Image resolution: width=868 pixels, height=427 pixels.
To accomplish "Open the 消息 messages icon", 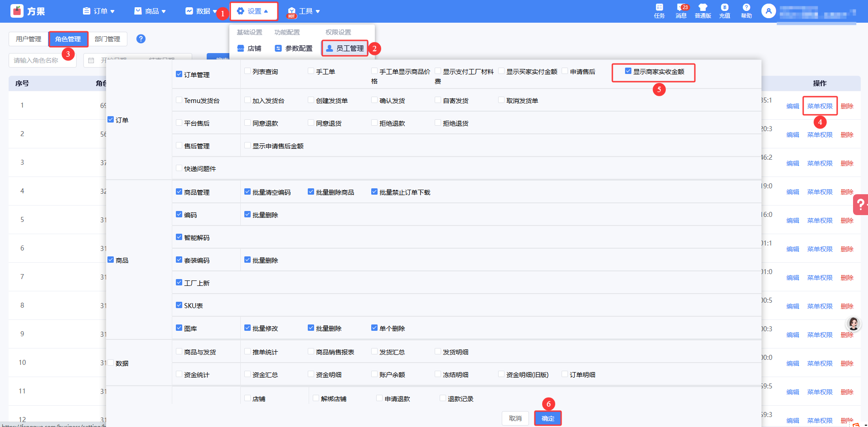I will tap(681, 8).
